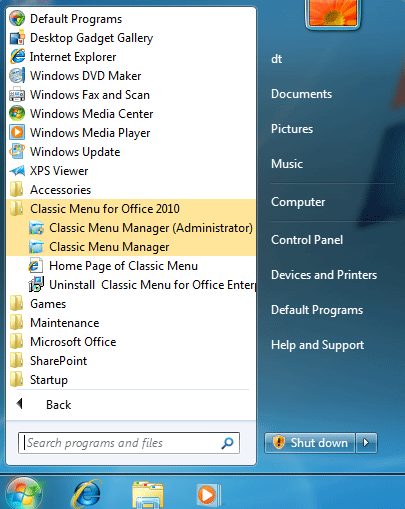This screenshot has width=405, height=509.
Task: Open Control Panel from right pane
Action: point(307,240)
